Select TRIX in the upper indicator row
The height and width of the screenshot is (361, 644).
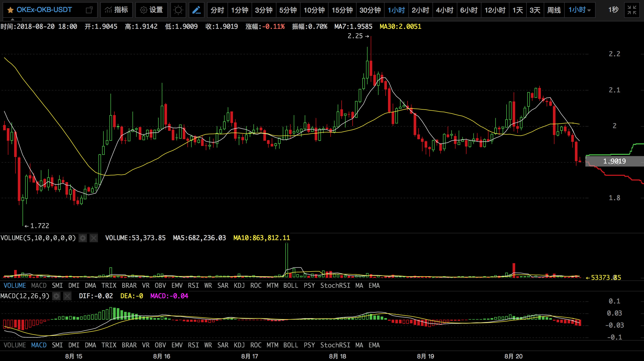click(109, 285)
